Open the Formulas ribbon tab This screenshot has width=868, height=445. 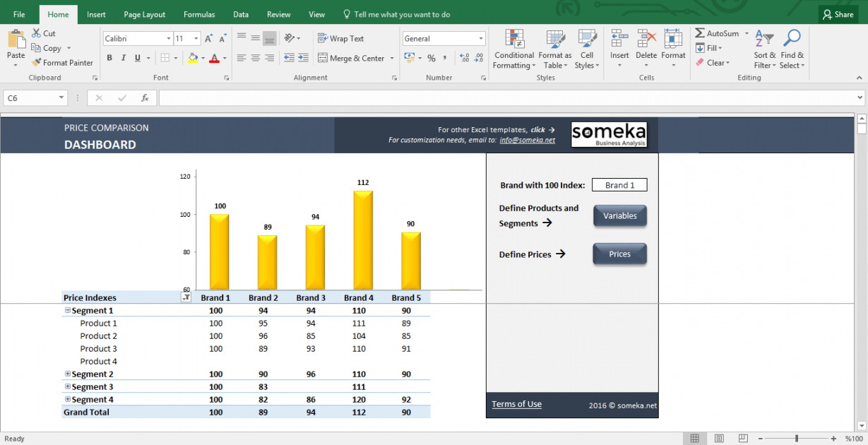click(199, 14)
